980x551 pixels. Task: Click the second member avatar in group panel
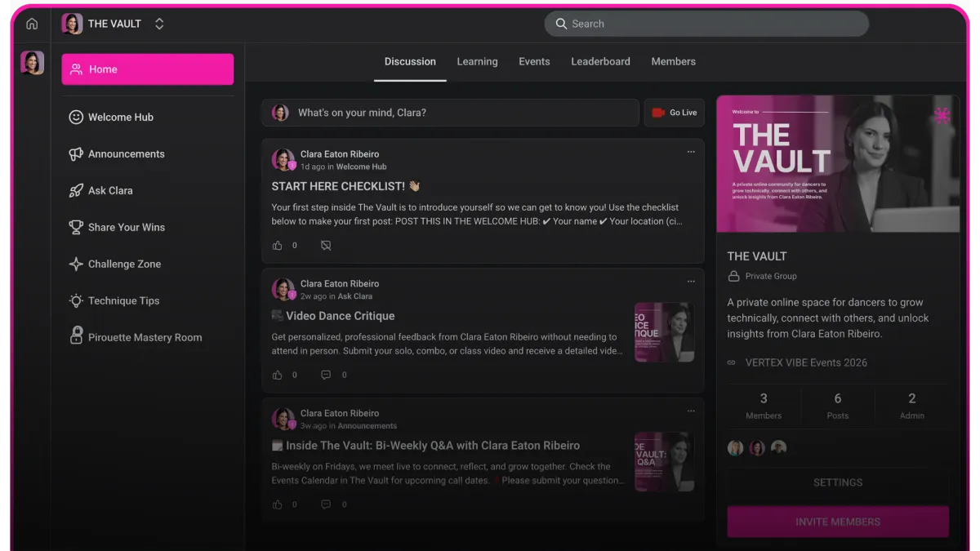(x=757, y=447)
